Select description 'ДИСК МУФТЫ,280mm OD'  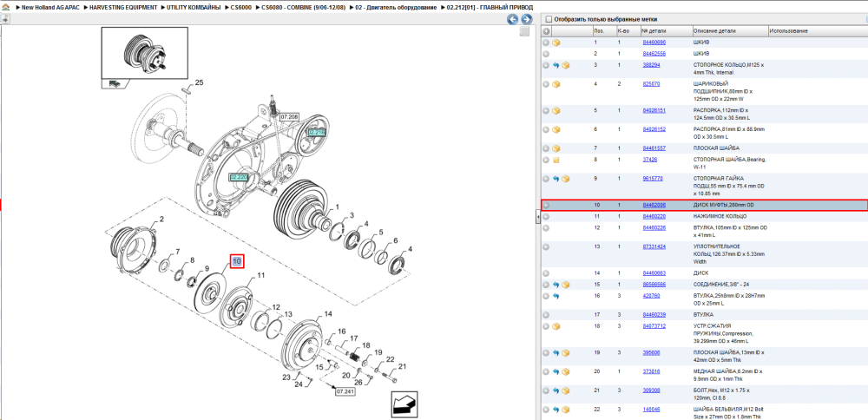(x=724, y=206)
